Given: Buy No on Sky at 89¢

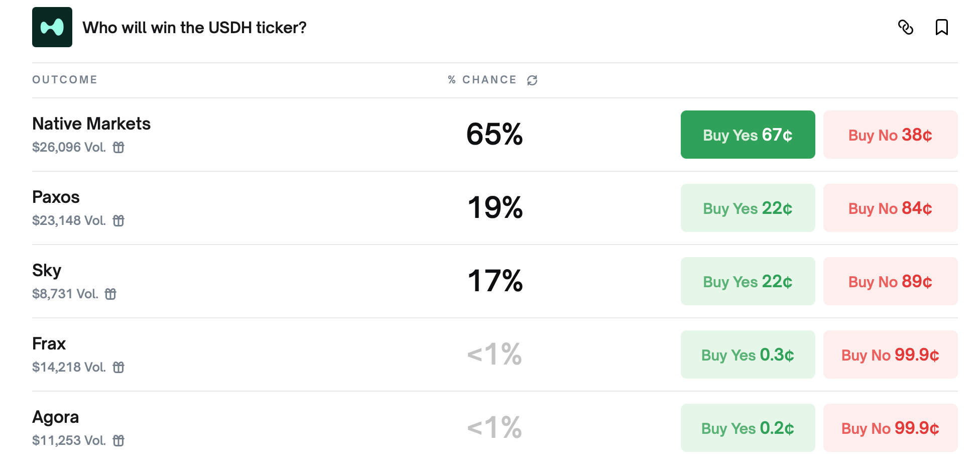Looking at the screenshot, I should click(x=890, y=281).
